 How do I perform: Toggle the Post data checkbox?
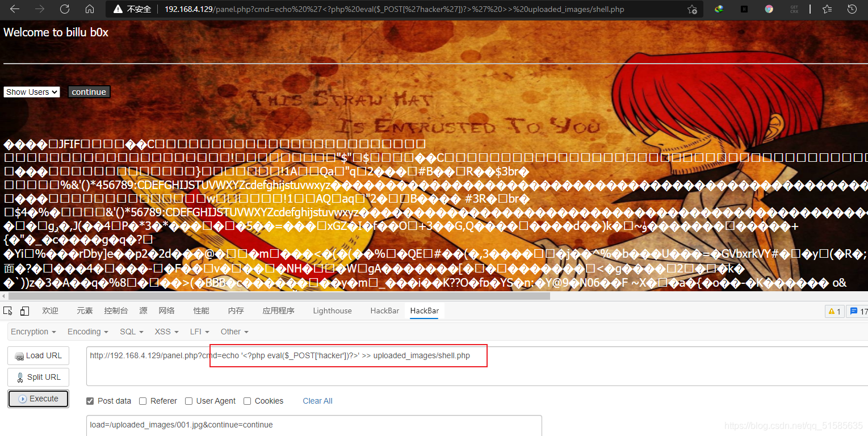coord(90,401)
